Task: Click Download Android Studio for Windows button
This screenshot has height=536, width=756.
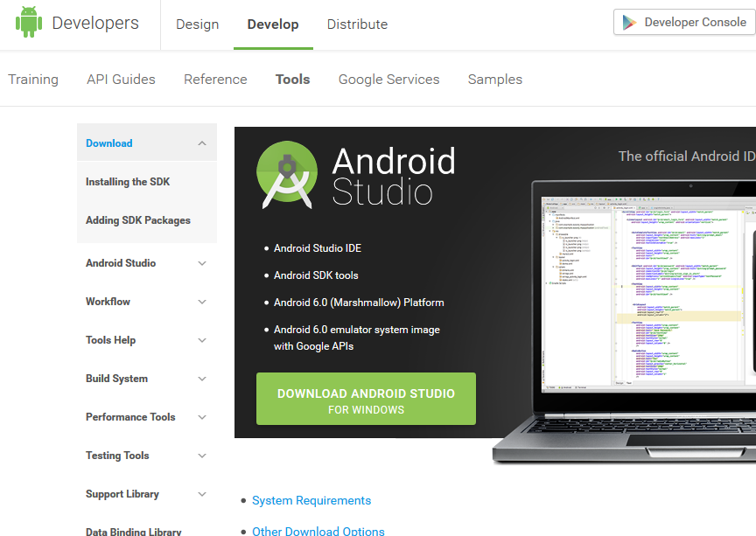Action: [366, 399]
